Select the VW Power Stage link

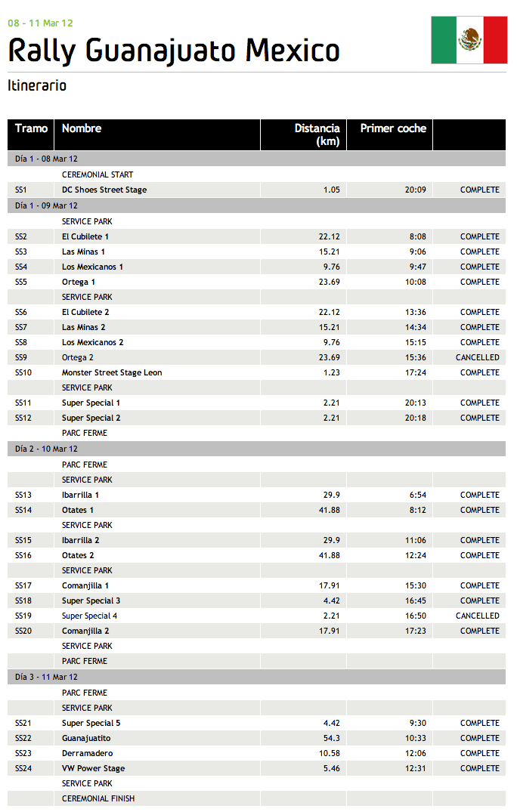pos(94,768)
